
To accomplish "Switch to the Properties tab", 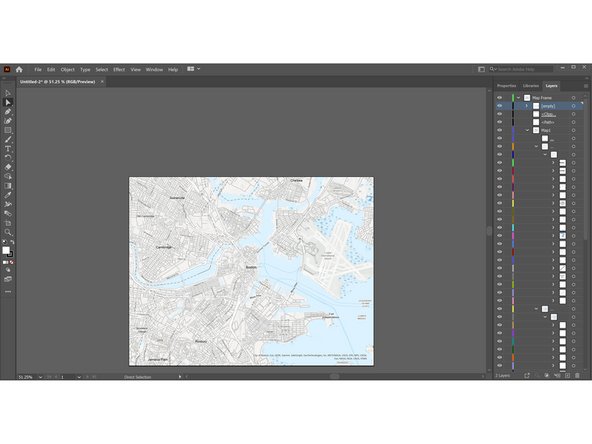I will (x=506, y=86).
